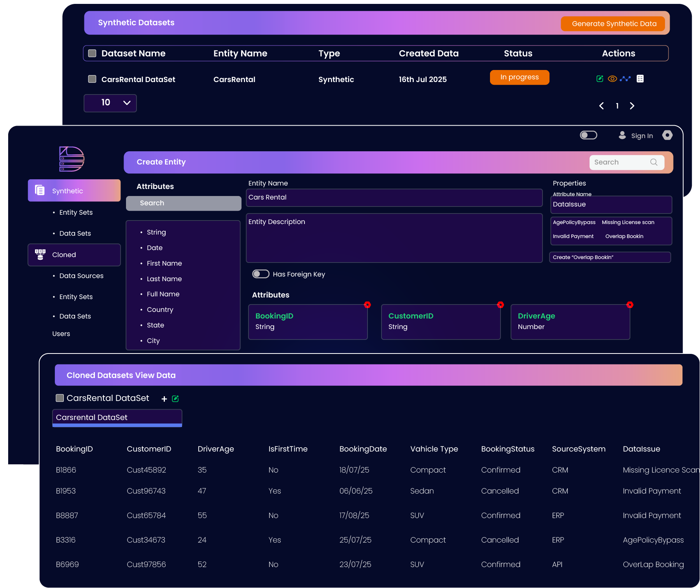Screen dimensions: 700x588
Task: Click customer Cust34673 cell
Action: [x=146, y=540]
